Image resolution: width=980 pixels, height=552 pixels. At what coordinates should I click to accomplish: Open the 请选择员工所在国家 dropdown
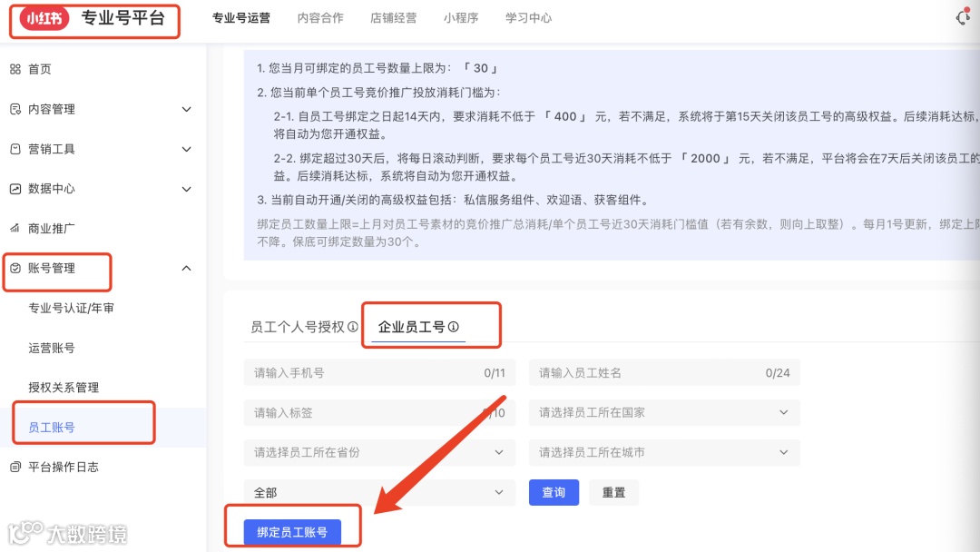(x=664, y=412)
